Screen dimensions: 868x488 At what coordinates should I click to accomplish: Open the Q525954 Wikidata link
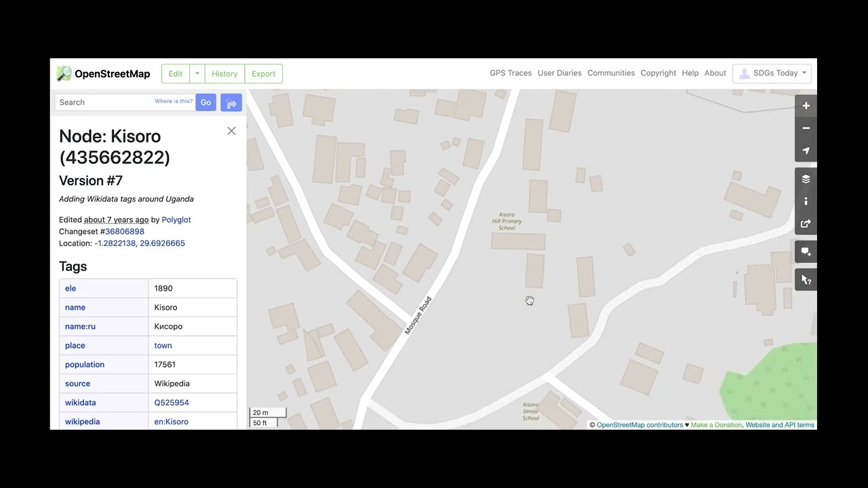click(172, 403)
